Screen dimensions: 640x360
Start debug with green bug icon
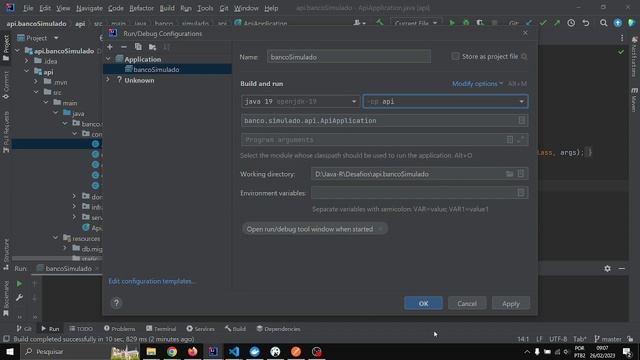466,23
